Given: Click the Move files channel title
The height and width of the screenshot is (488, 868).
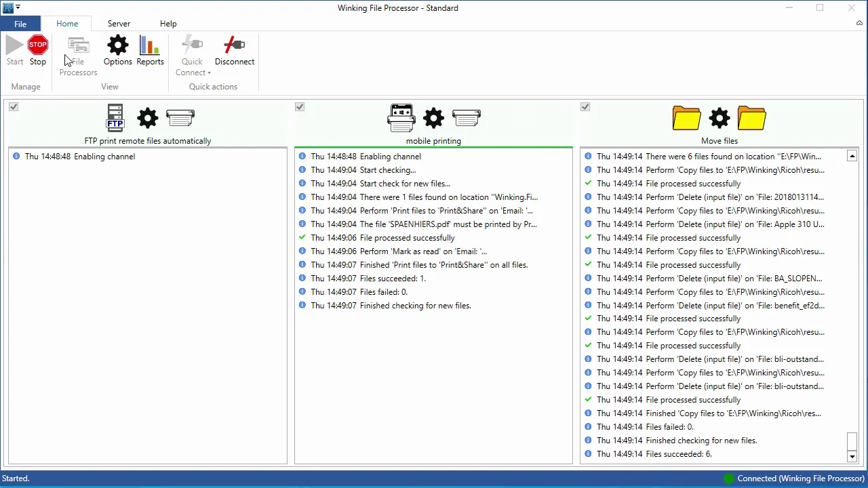Looking at the screenshot, I should (719, 141).
